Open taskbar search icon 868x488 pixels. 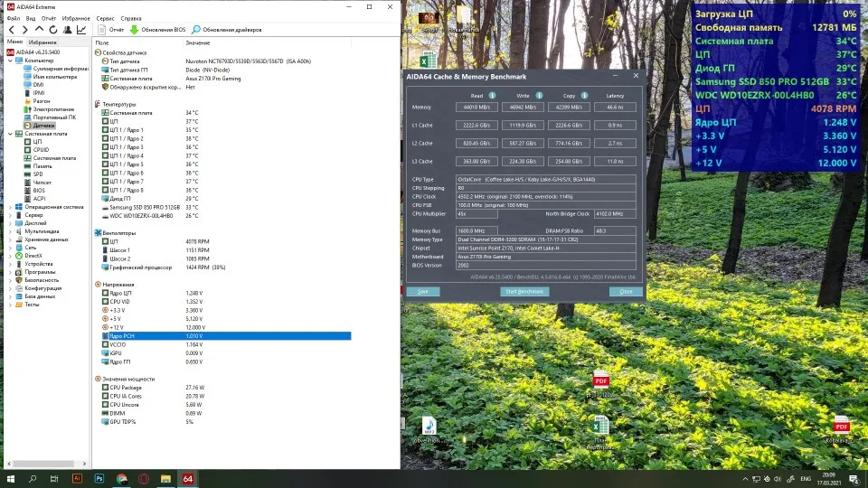(33, 479)
